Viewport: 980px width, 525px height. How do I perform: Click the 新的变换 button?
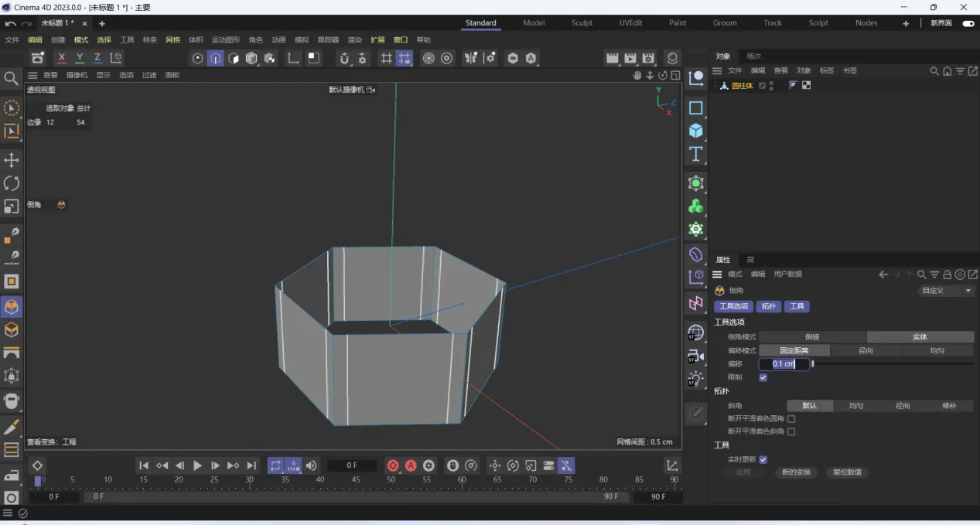(x=796, y=472)
